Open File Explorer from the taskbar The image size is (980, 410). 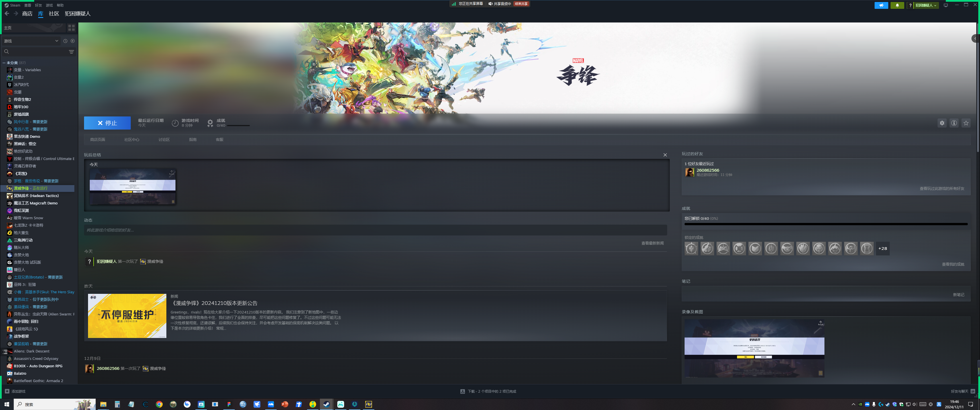click(103, 404)
